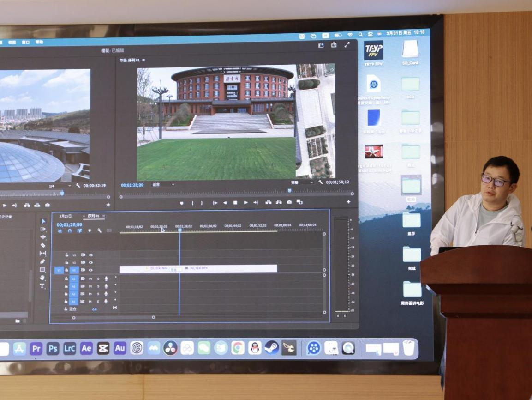
Task: Open Program monitor zoom level dropdown
Action: point(164,185)
